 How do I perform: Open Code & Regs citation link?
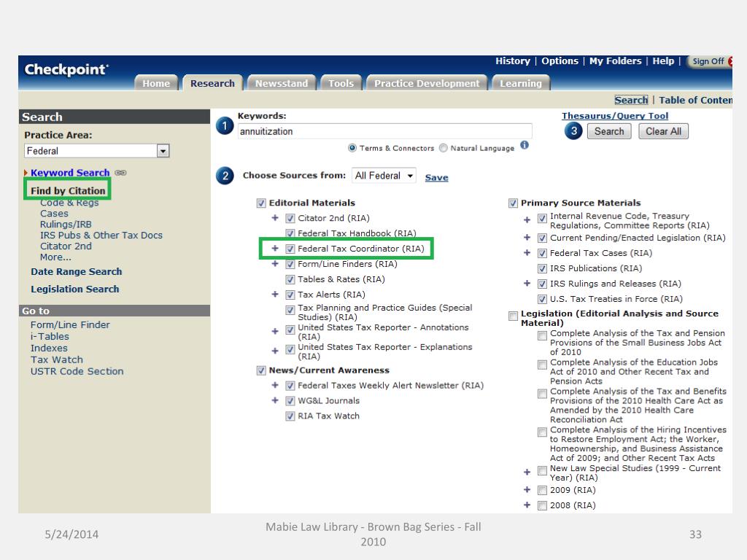click(69, 203)
